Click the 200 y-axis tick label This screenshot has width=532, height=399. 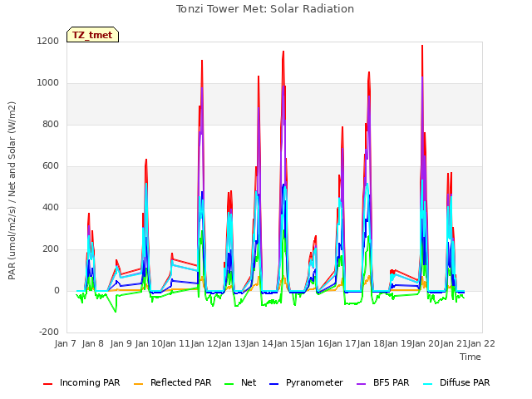point(51,249)
